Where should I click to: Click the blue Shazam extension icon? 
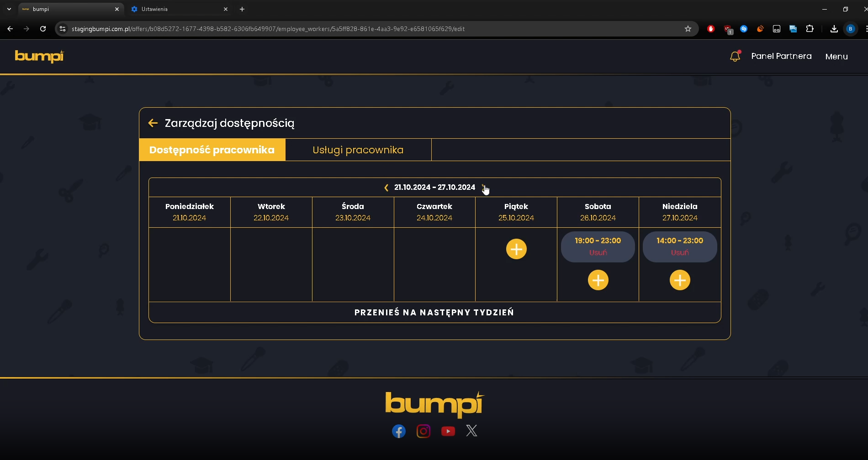744,29
